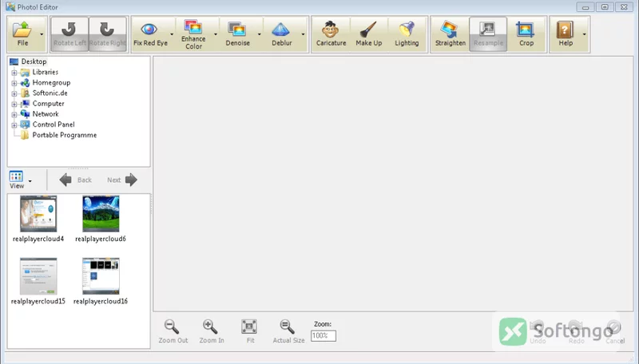
Task: Click the Zoom In magnifier
Action: pyautogui.click(x=211, y=331)
